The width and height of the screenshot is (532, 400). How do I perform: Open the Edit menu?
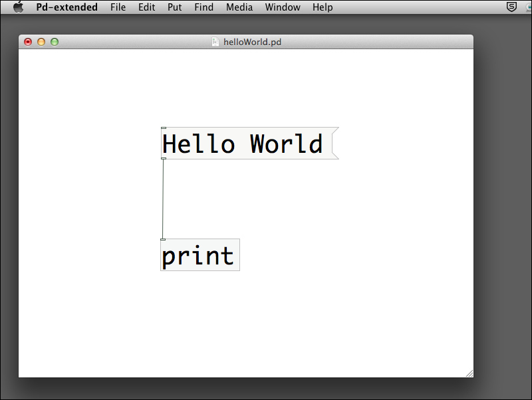tap(146, 7)
